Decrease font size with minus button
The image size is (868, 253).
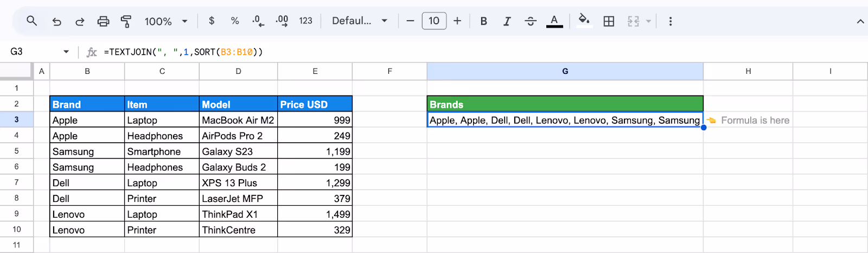pyautogui.click(x=411, y=21)
